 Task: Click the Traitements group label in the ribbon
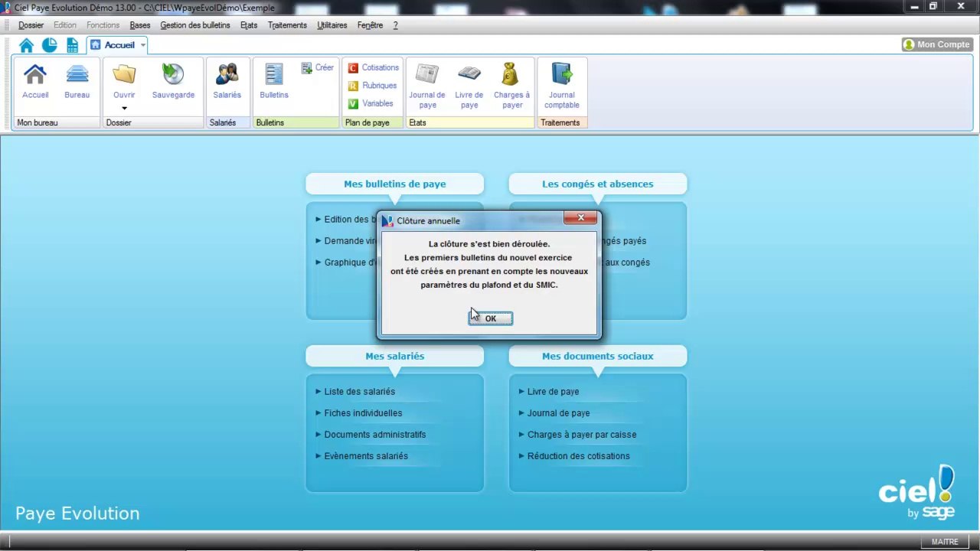[560, 122]
